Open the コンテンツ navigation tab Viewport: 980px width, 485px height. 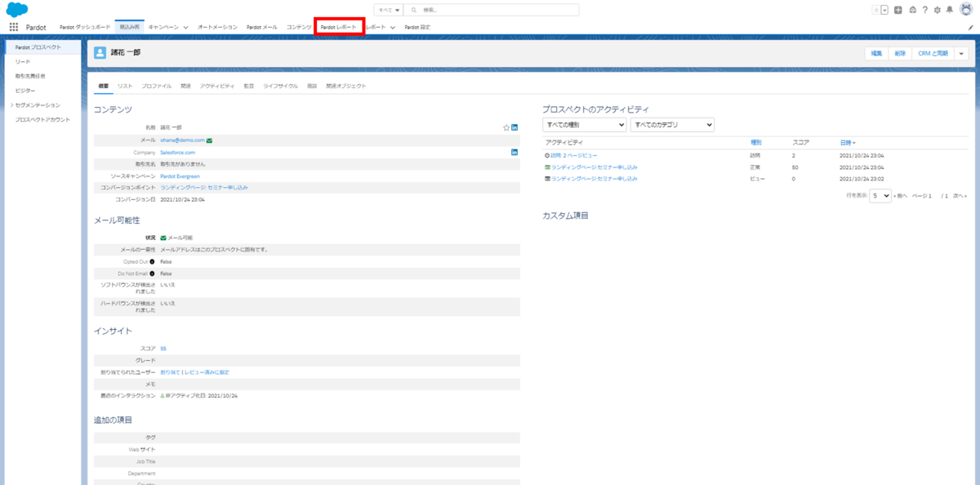[299, 27]
